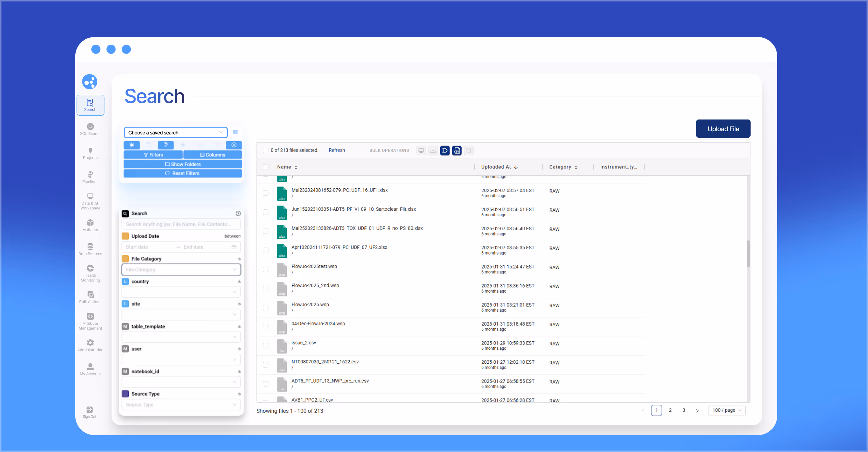This screenshot has height=452, width=868.
Task: Toggle the table header select-all checkbox
Action: click(x=266, y=167)
